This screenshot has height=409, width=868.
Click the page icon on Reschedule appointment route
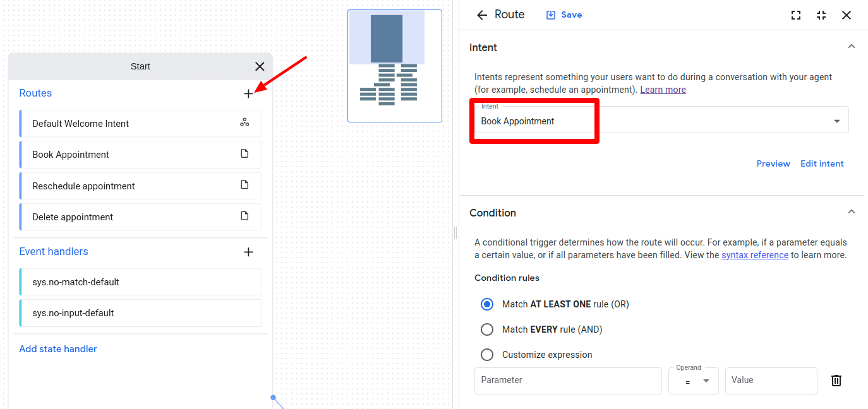tap(244, 185)
